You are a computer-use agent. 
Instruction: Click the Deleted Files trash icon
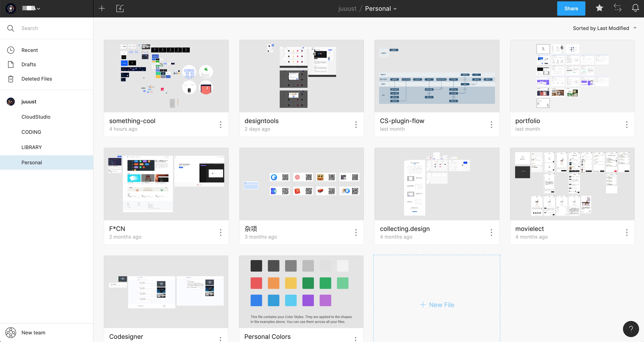click(11, 79)
